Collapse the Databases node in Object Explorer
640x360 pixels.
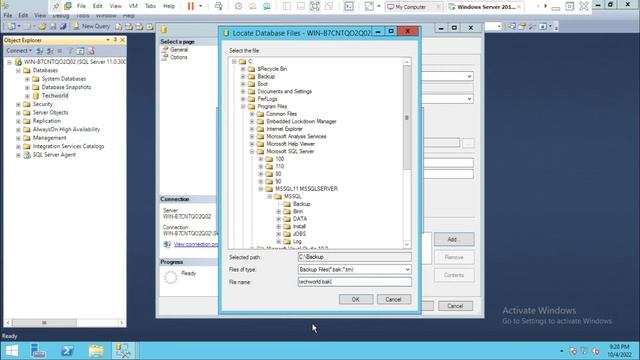pos(18,71)
